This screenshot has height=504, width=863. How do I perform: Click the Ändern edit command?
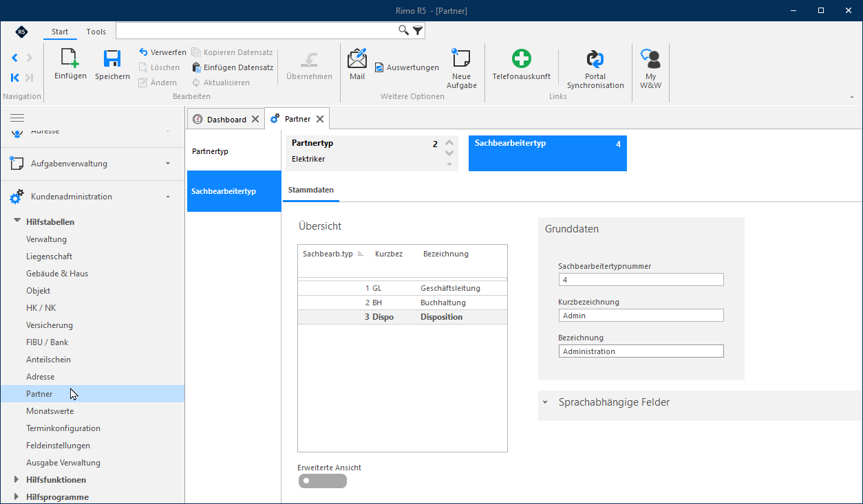click(x=158, y=83)
